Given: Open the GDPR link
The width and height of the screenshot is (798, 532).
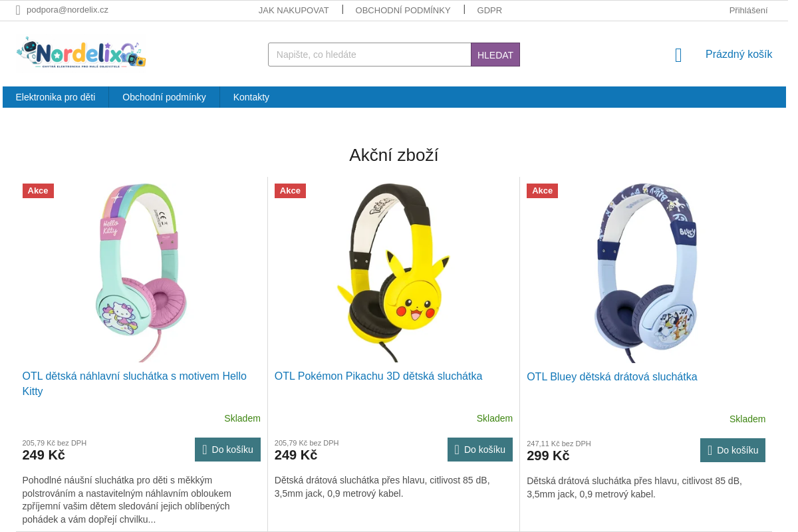Looking at the screenshot, I should [x=489, y=10].
